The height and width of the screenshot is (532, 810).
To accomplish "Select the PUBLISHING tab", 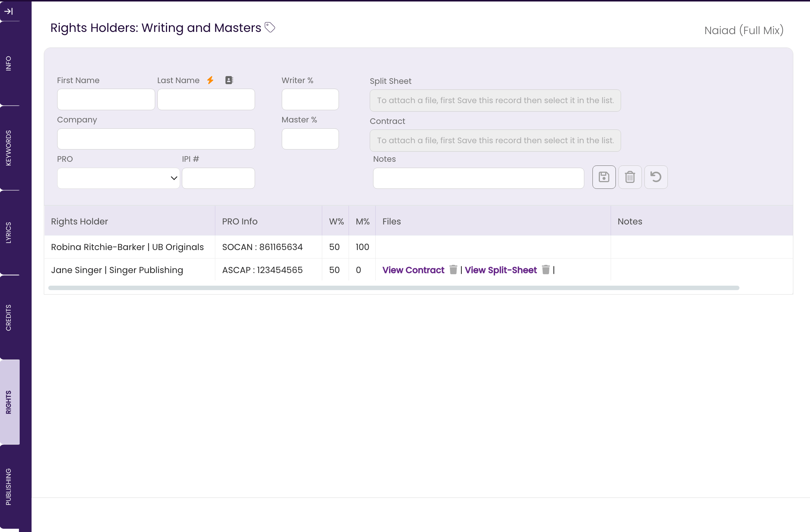I will pyautogui.click(x=9, y=487).
